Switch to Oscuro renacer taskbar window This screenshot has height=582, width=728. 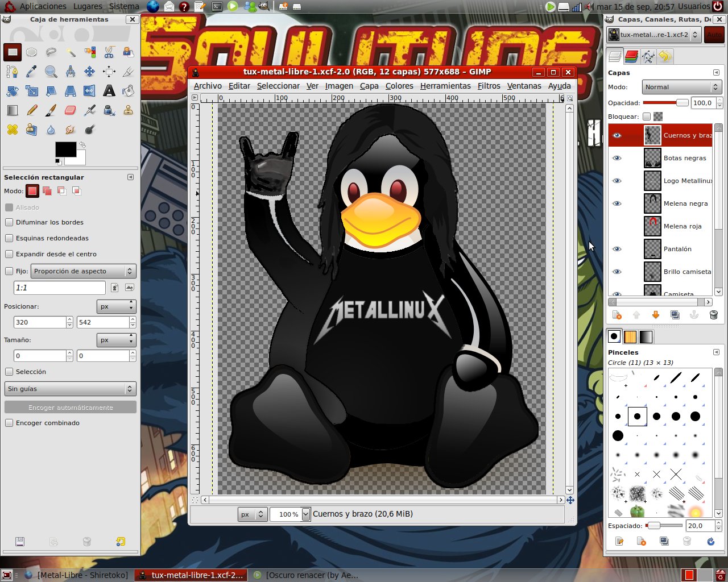tap(306, 575)
